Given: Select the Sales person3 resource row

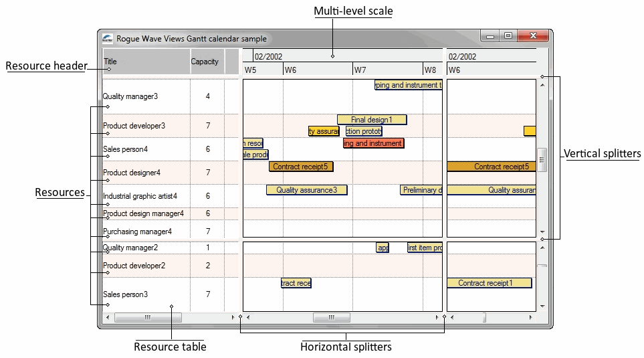Looking at the screenshot, I should pos(125,294).
